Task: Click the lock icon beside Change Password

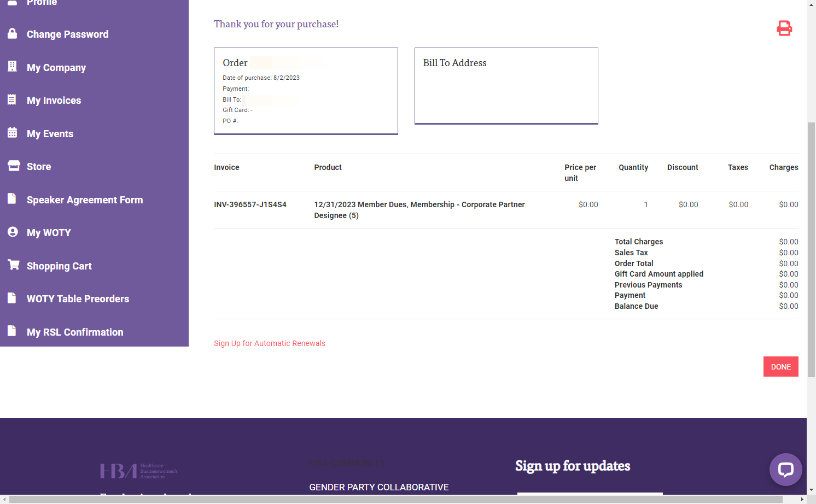Action: tap(13, 33)
